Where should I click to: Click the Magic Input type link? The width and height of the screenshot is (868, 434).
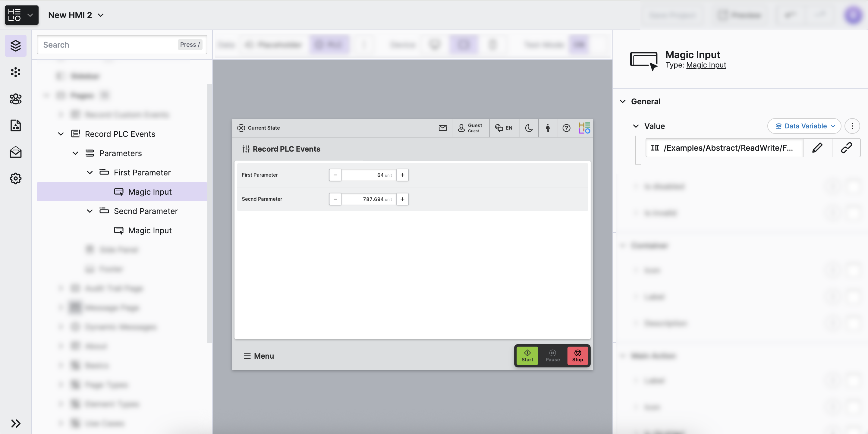click(x=706, y=65)
